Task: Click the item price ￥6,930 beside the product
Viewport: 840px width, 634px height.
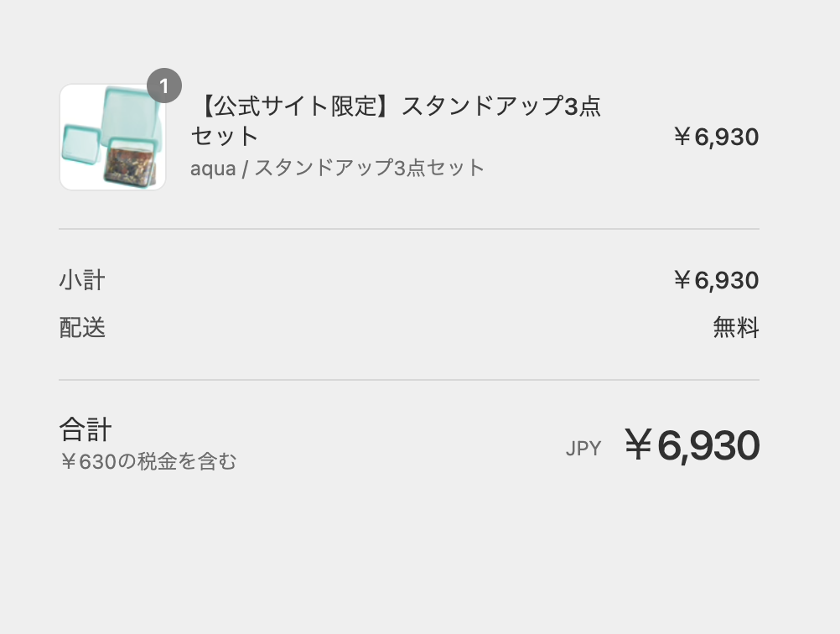Action: click(716, 137)
